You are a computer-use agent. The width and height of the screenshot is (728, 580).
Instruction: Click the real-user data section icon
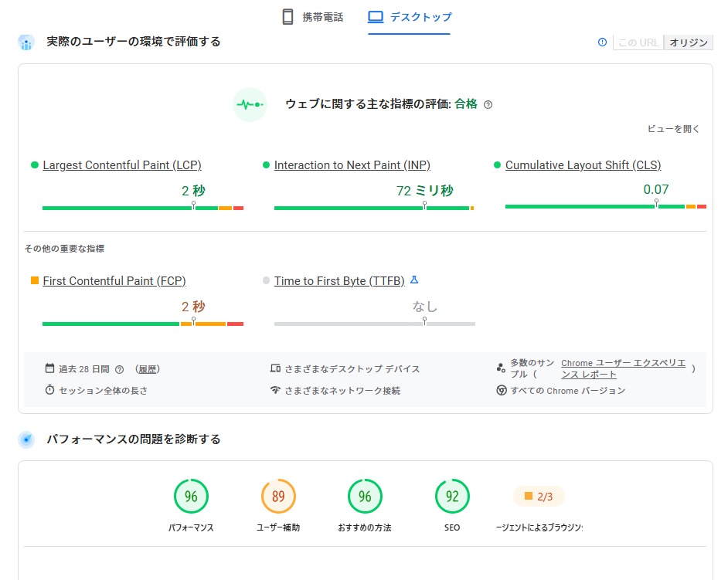coord(26,42)
